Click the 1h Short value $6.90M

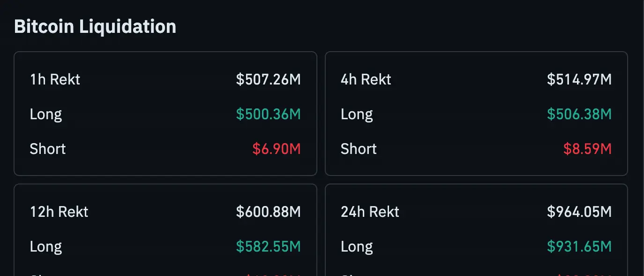[x=277, y=149]
